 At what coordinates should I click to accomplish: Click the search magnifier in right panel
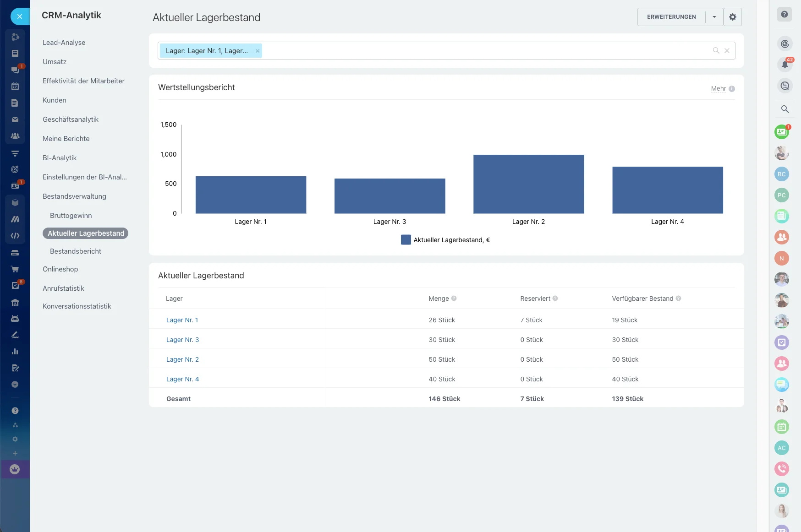tap(785, 109)
